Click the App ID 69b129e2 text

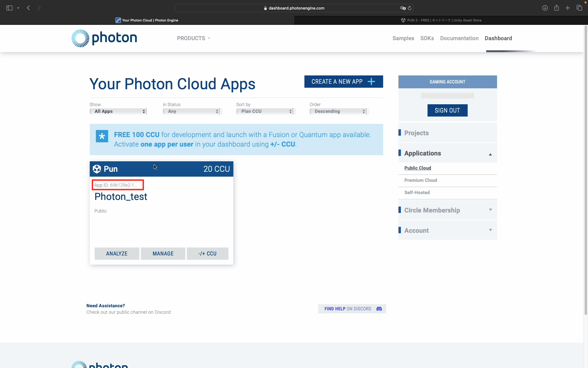116,185
